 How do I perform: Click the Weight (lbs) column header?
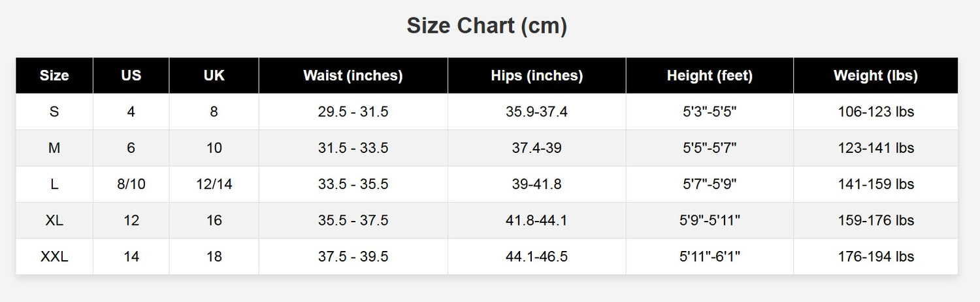coord(876,76)
